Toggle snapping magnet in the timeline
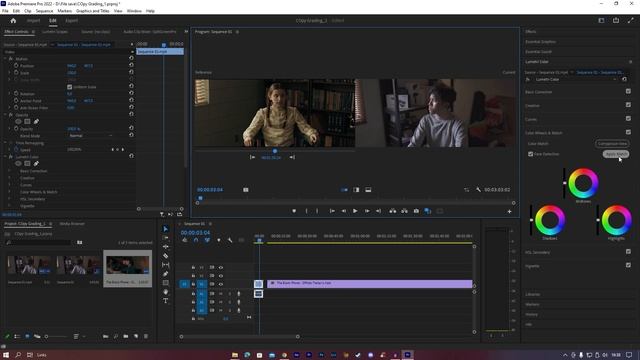 tap(196, 240)
